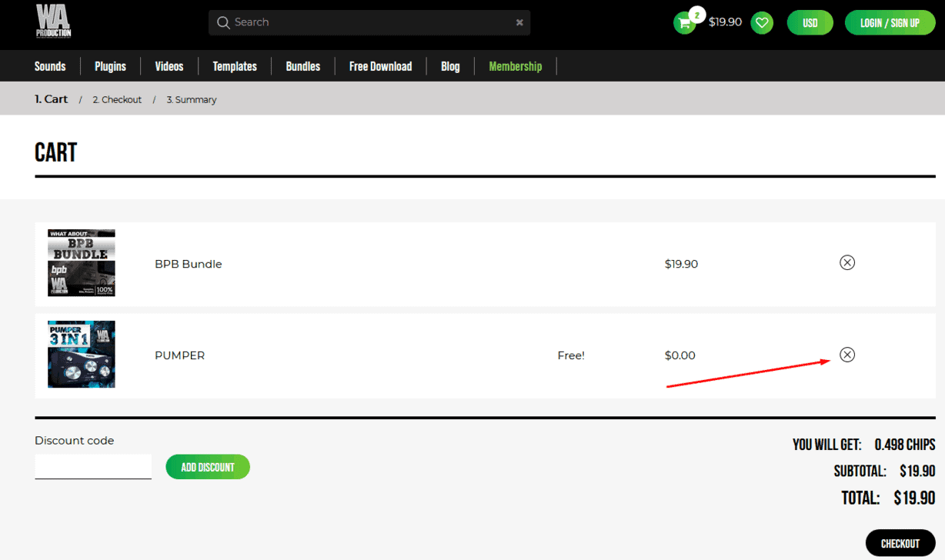The image size is (945, 560).
Task: Open the wishlist heart icon
Action: (763, 23)
